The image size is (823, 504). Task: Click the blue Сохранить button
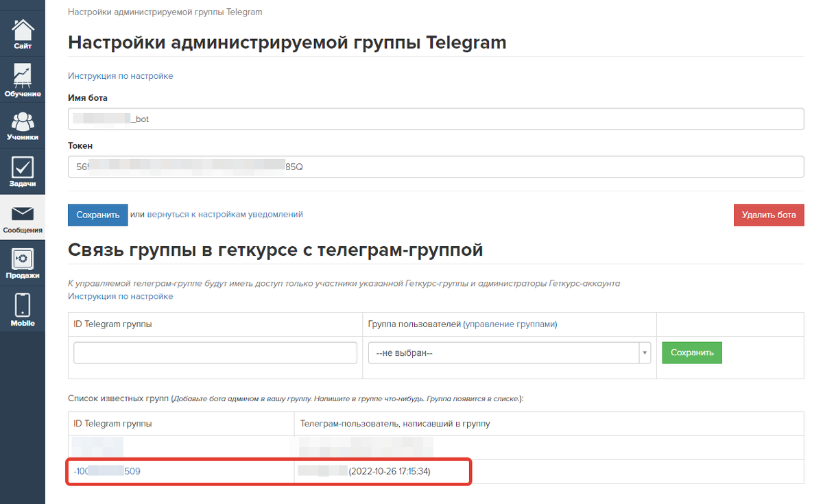point(98,215)
